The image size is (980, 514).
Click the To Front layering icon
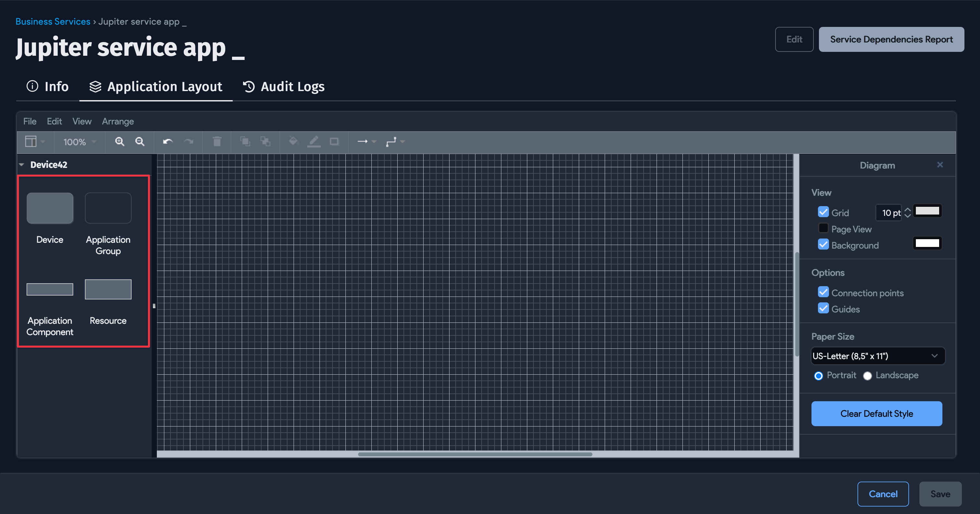click(245, 142)
